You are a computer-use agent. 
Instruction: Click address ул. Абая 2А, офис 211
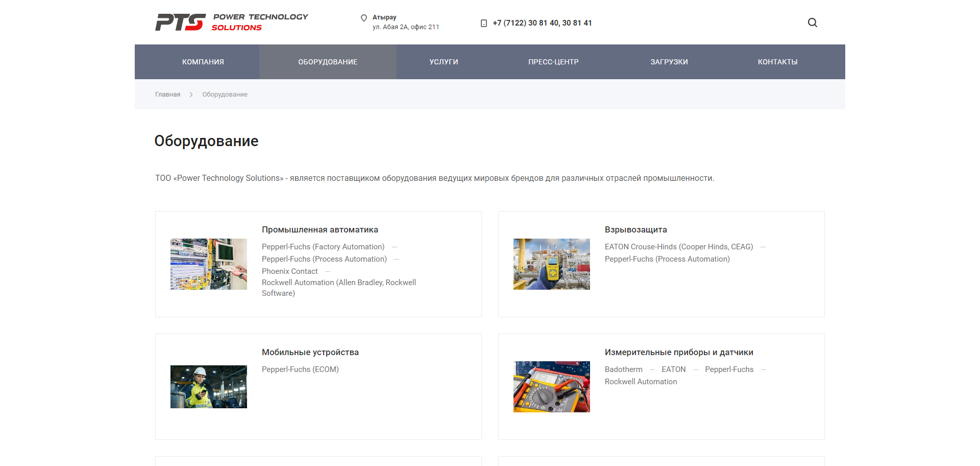point(406,27)
